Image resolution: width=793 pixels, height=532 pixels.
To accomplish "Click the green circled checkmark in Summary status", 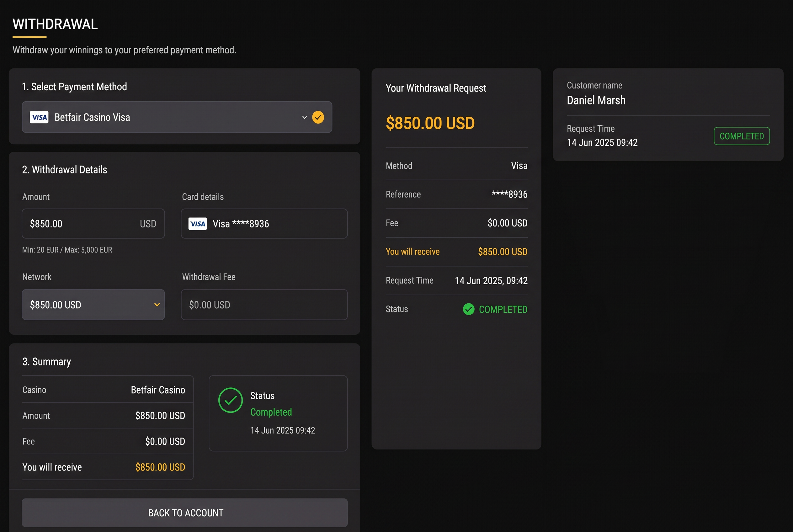I will [230, 400].
